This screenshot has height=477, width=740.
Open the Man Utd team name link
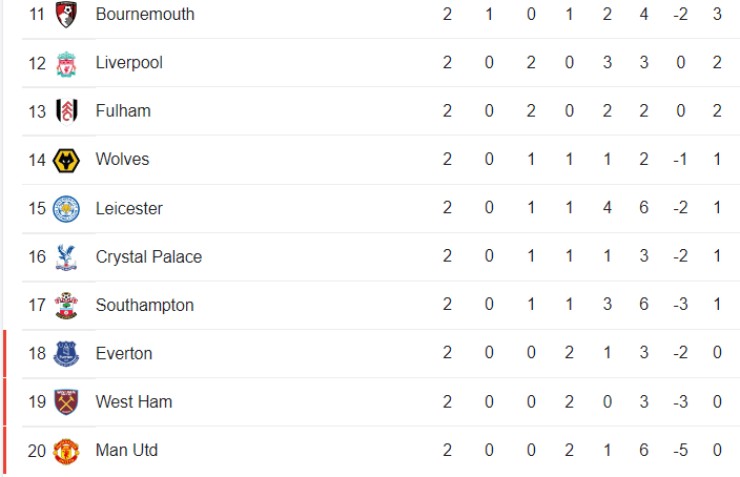pyautogui.click(x=126, y=450)
